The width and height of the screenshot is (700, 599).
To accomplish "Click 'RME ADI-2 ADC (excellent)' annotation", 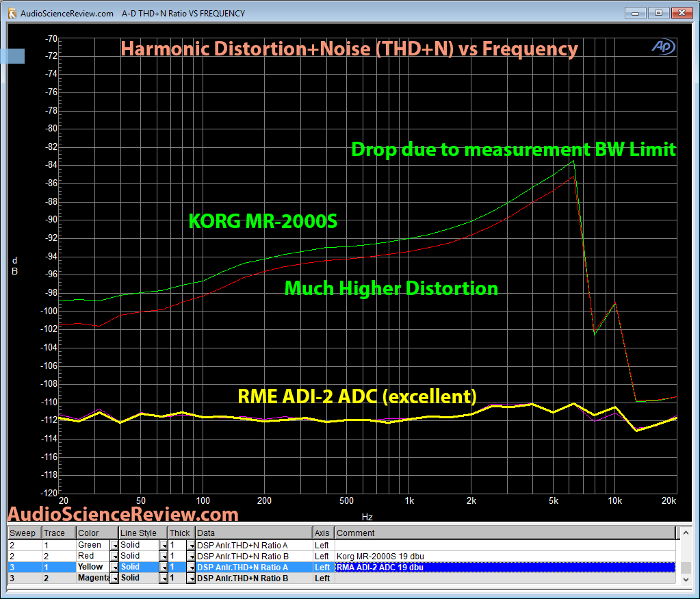I will [x=357, y=396].
